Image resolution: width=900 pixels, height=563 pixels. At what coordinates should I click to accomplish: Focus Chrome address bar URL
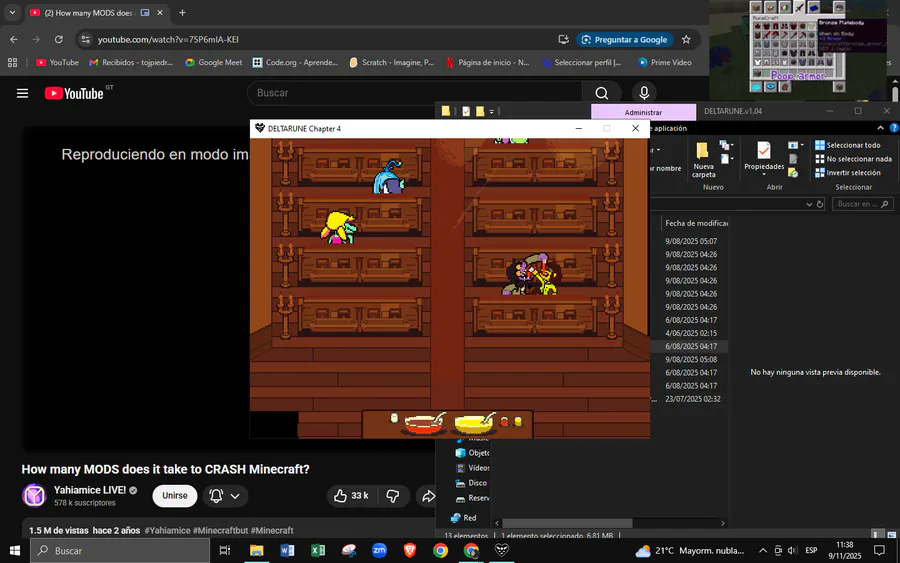click(x=168, y=40)
